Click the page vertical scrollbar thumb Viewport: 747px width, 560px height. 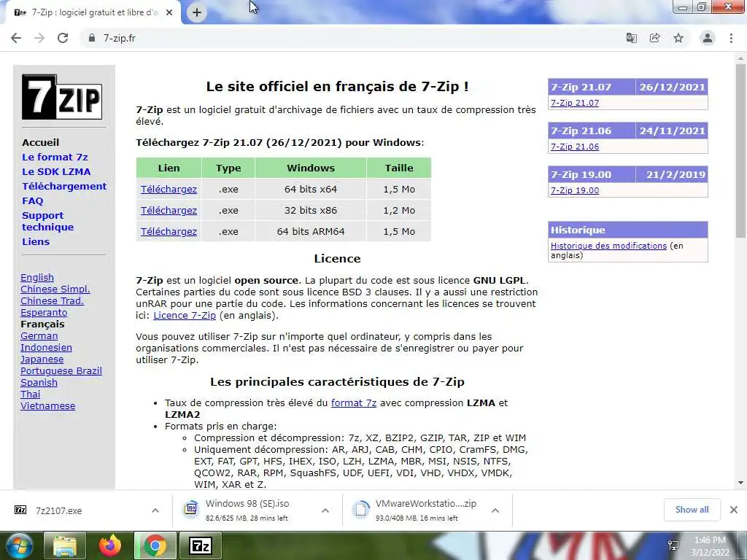point(740,152)
